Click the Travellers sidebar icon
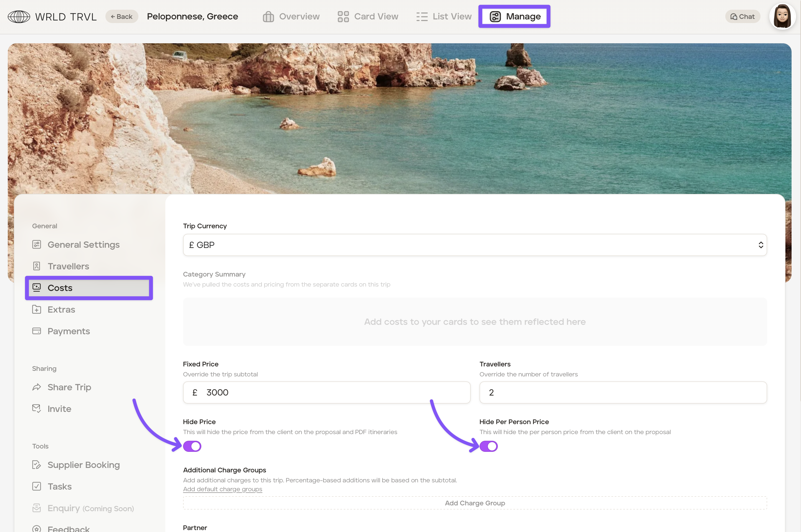Image resolution: width=801 pixels, height=532 pixels. pos(37,266)
